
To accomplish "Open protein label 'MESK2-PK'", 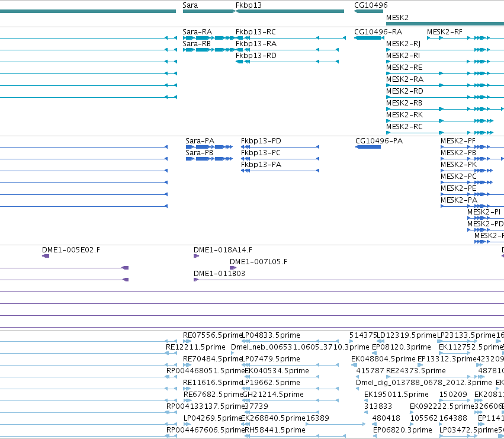I will (458, 165).
